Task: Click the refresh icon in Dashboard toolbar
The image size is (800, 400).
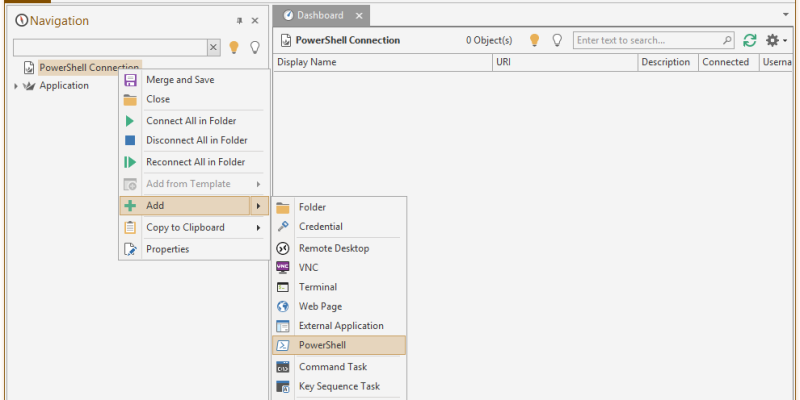Action: (749, 41)
